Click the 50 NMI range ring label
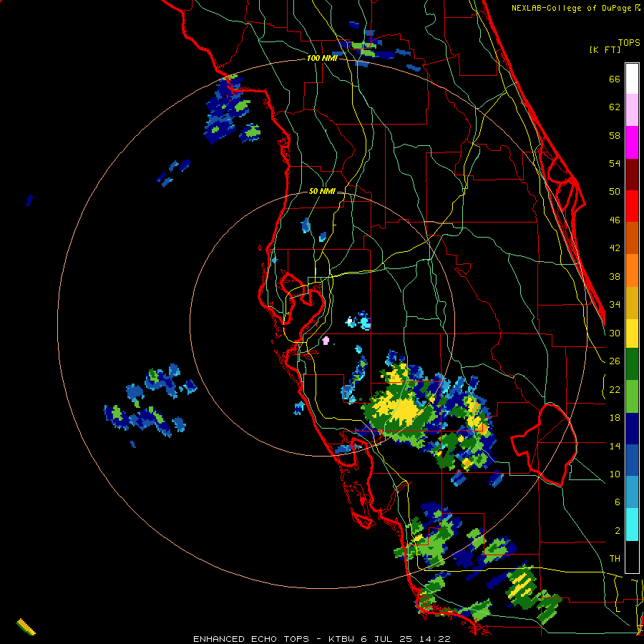Viewport: 644px width, 644px height. [322, 191]
